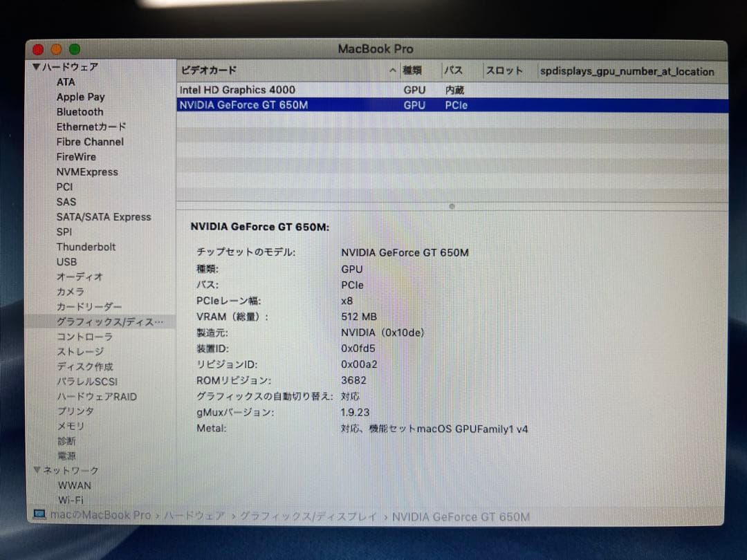The height and width of the screenshot is (560, 747).
Task: Open the カメラ hardware section
Action: (70, 292)
